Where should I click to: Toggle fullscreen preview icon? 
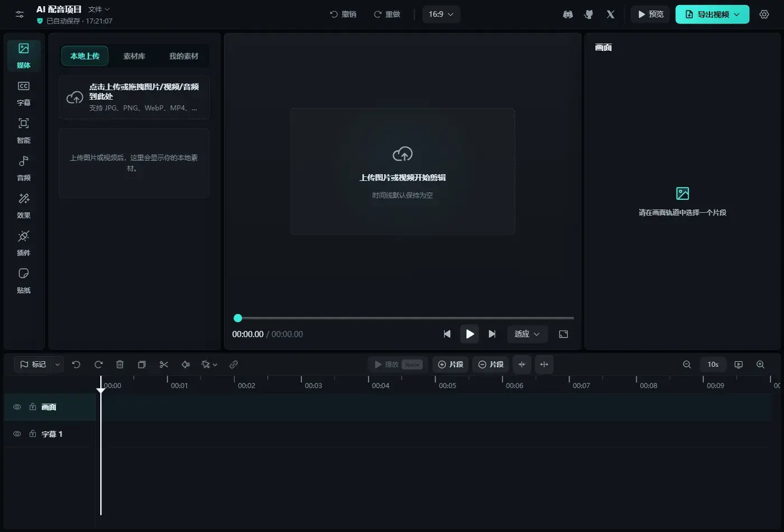563,334
